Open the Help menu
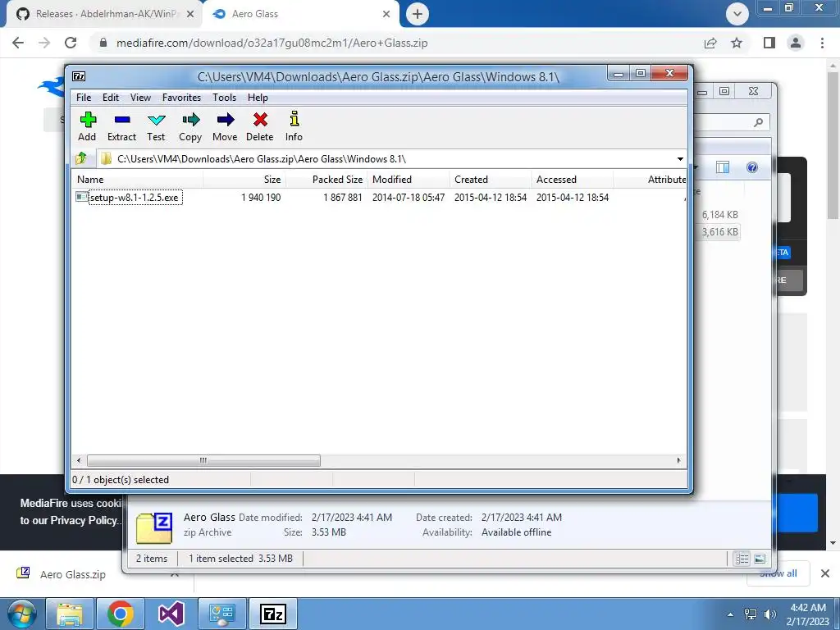 click(x=258, y=98)
